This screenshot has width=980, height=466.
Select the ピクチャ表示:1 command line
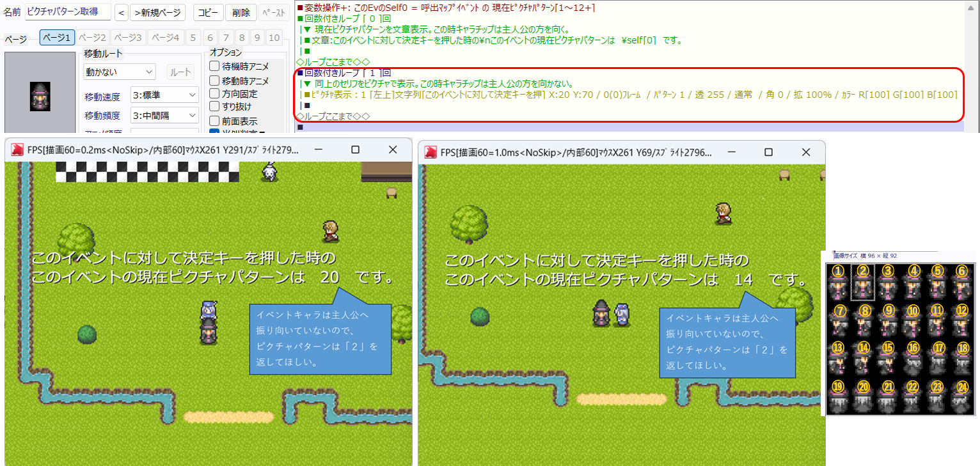point(630,95)
